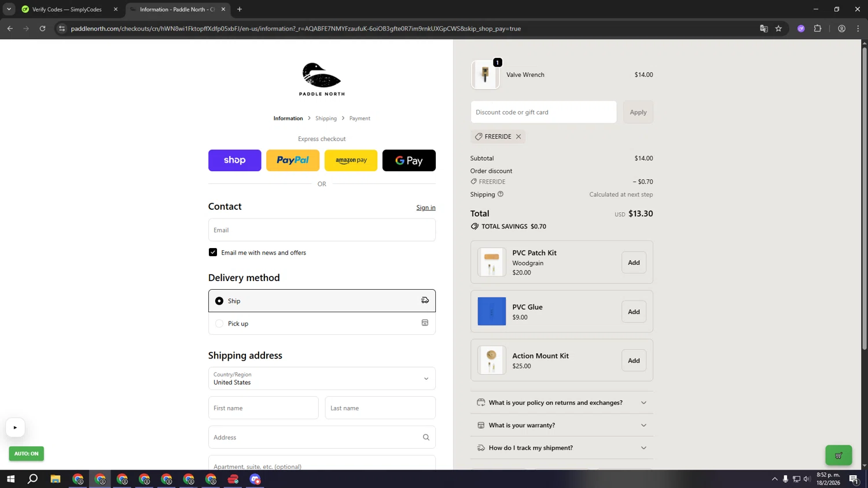868x488 pixels.
Task: Open browser extensions puzzle icon
Action: tap(818, 28)
